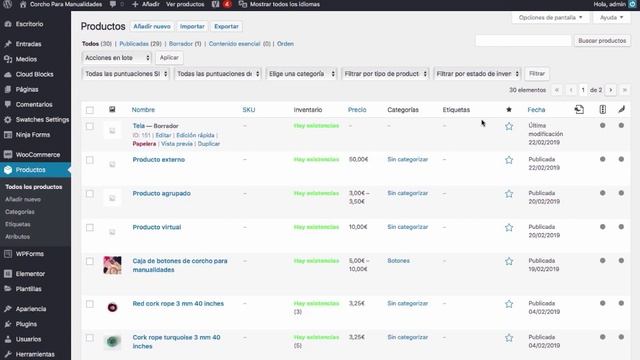Open Filtrar por tipo de producto dropdown
The height and width of the screenshot is (360, 640).
pos(385,74)
